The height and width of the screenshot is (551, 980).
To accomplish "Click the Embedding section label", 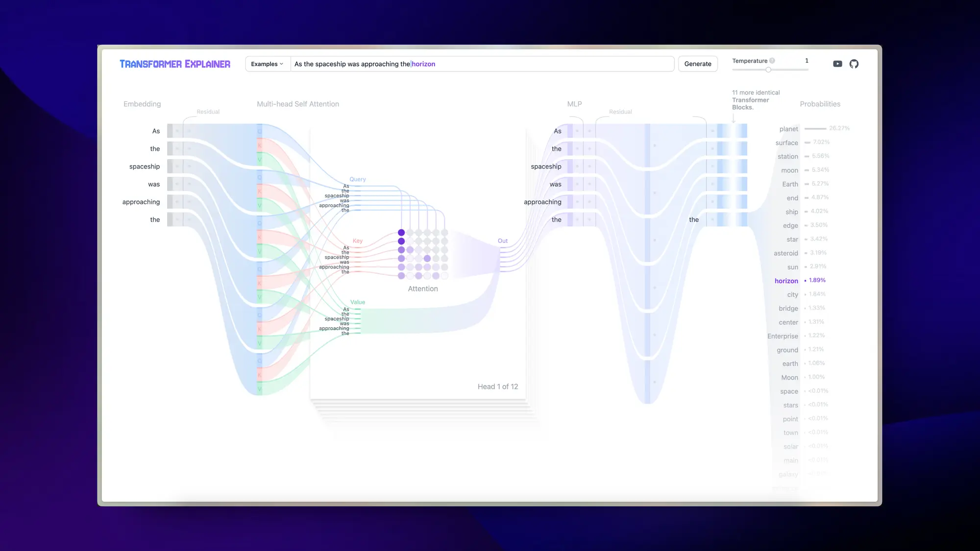I will 142,104.
